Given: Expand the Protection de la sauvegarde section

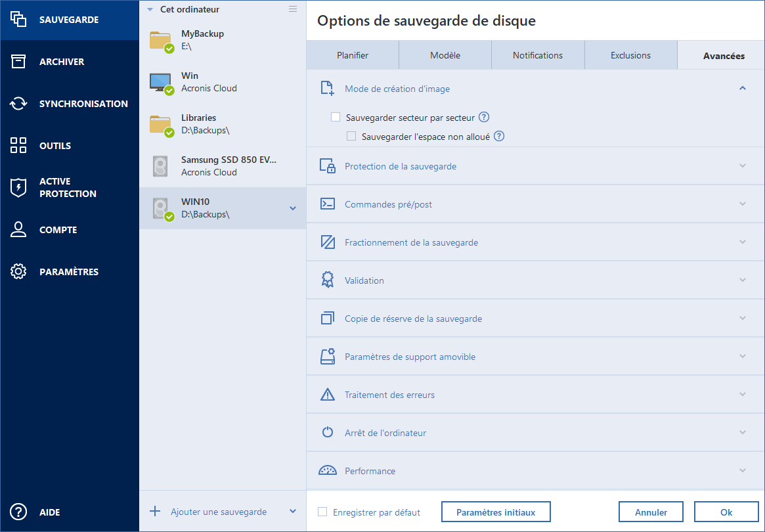Looking at the screenshot, I should coord(743,166).
